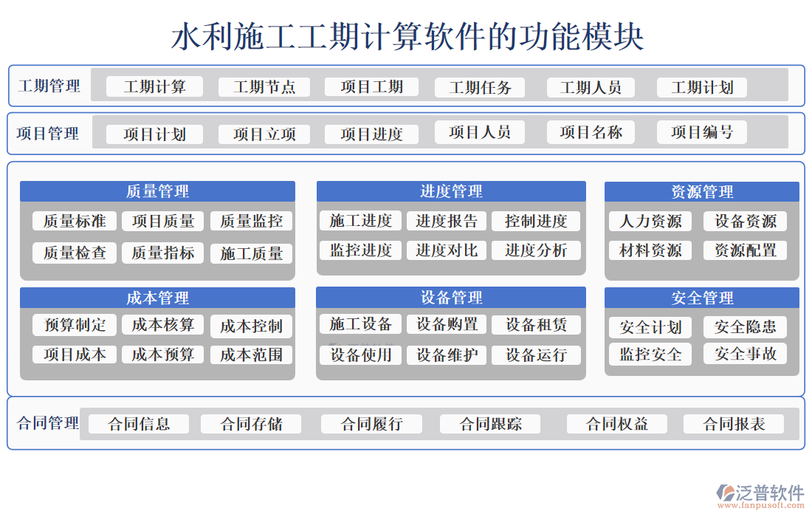Open 合同跟踪 under 合同管理
The height and width of the screenshot is (517, 812).
coord(491,424)
